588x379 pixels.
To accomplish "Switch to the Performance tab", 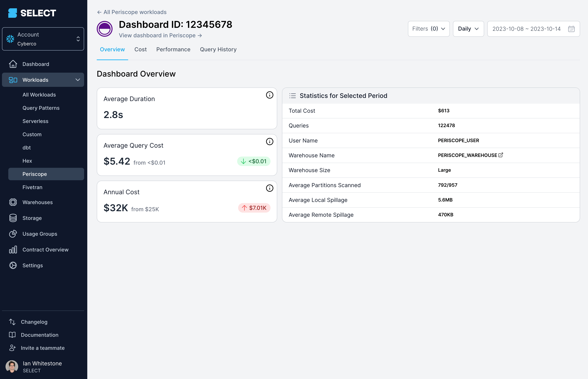I will [173, 50].
